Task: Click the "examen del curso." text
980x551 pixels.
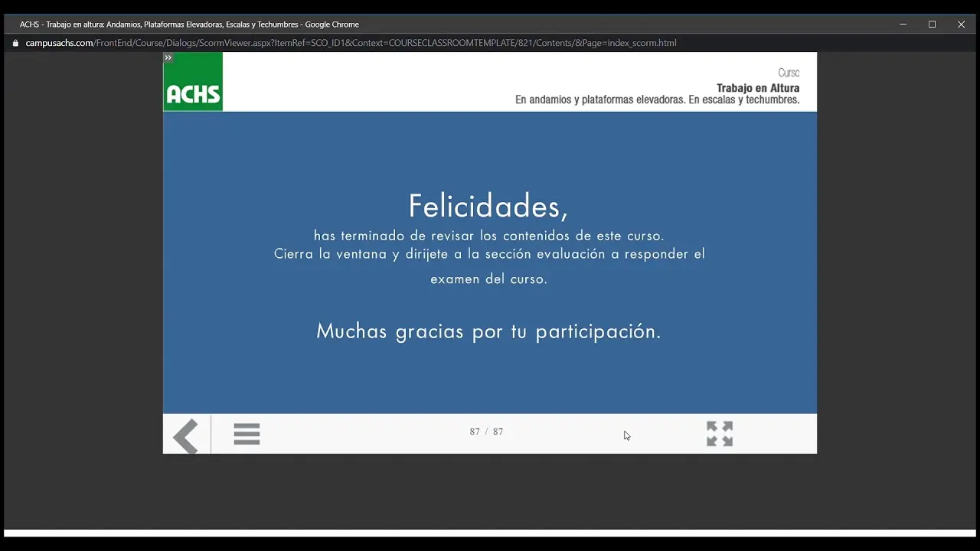Action: click(488, 279)
